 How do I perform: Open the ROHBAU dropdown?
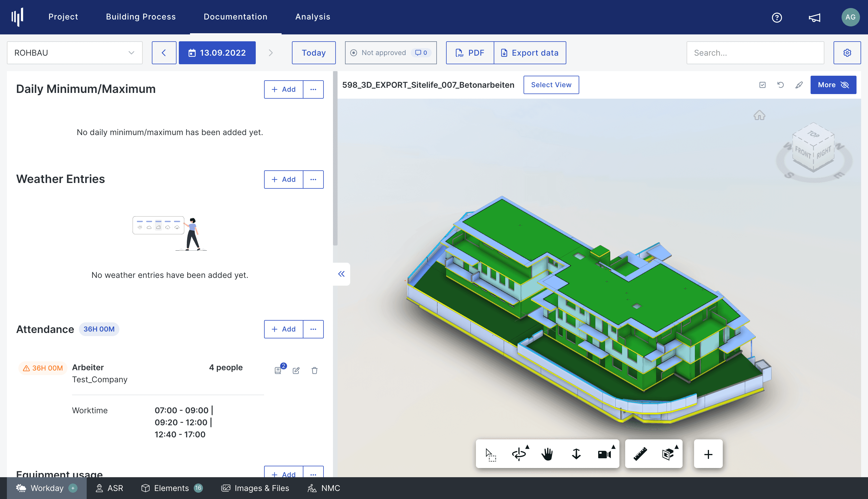[75, 53]
